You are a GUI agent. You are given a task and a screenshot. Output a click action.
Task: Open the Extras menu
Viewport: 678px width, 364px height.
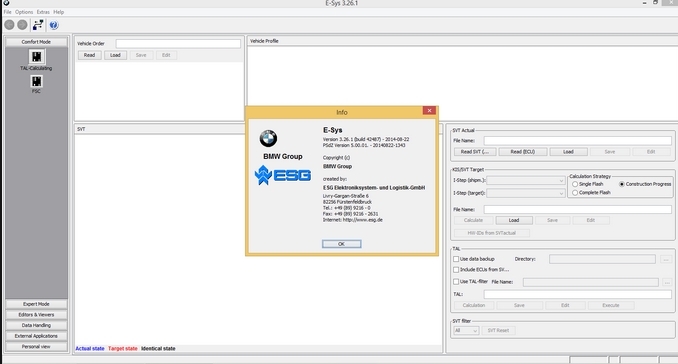click(43, 12)
